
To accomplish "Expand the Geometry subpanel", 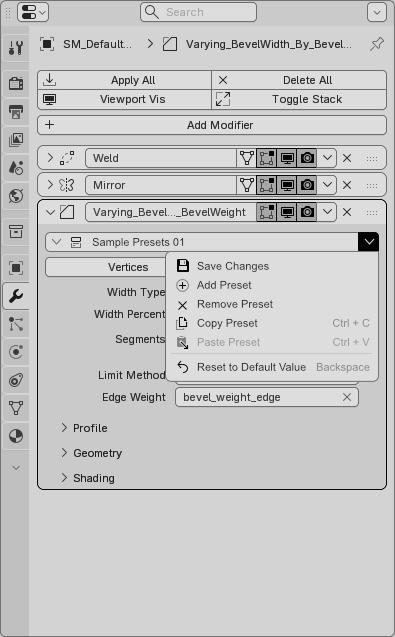I will tap(64, 453).
